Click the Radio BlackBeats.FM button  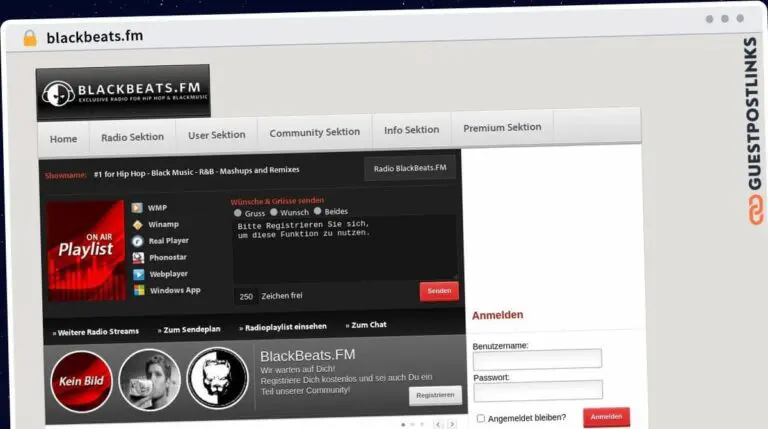(x=410, y=168)
